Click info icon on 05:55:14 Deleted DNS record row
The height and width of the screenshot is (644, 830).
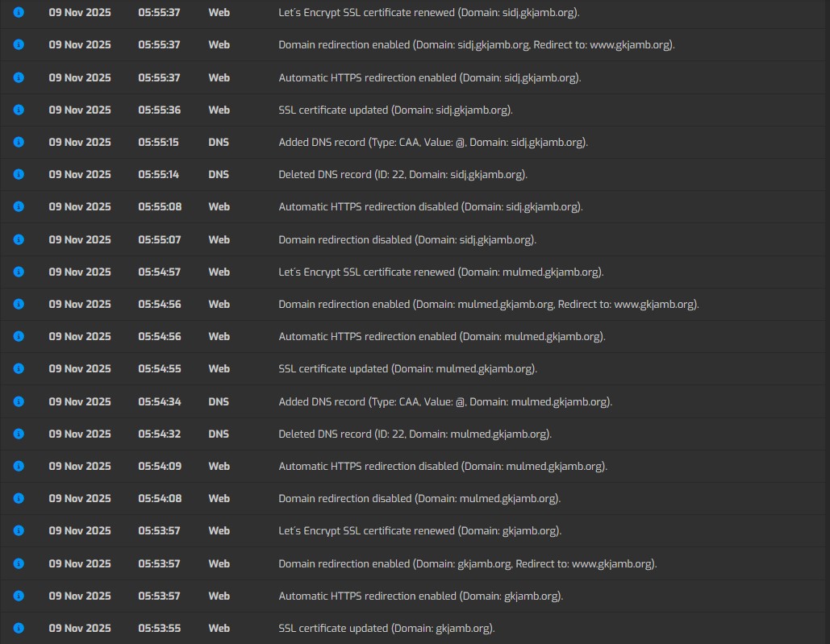(x=19, y=174)
